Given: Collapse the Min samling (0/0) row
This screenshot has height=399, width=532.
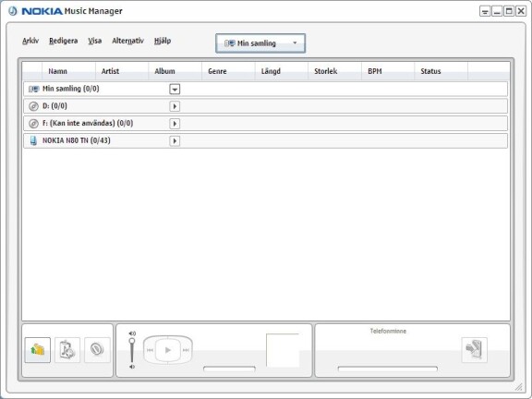Looking at the screenshot, I should [175, 90].
